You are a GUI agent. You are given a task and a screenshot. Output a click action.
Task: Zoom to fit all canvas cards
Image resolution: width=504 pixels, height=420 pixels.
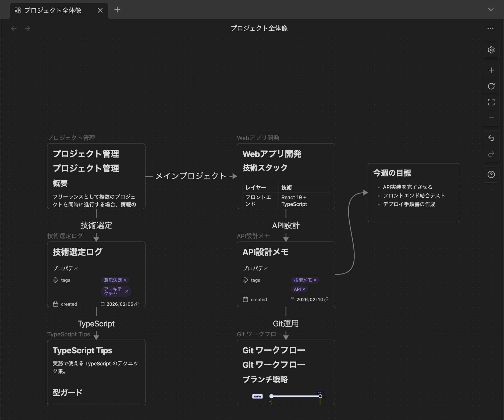[491, 102]
